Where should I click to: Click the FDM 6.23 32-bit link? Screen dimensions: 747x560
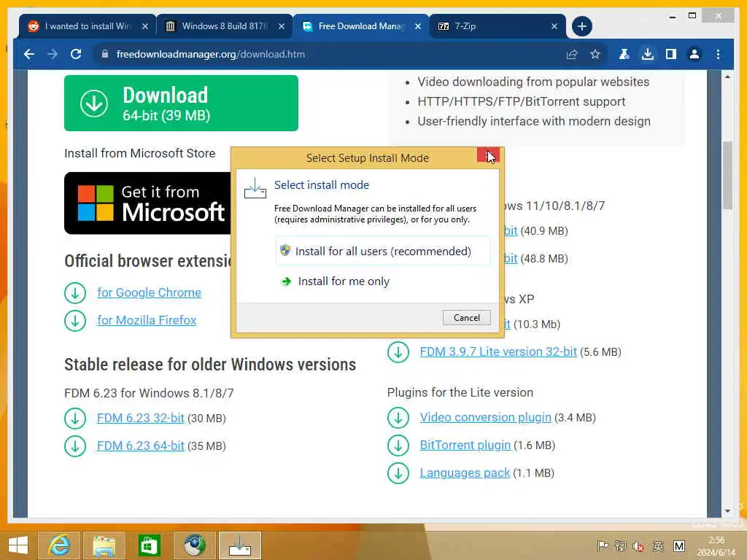[x=141, y=418]
